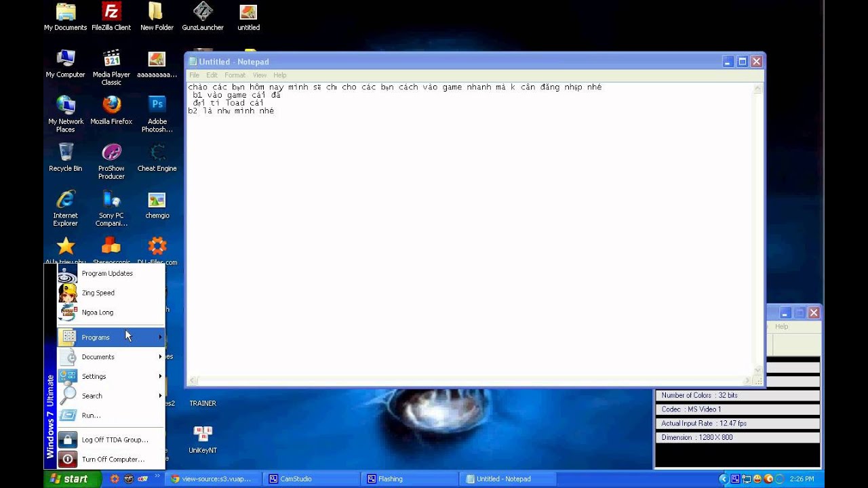Screen dimensions: 868x488
Task: Select the orange DU-Files.com desktop icon
Action: click(x=157, y=247)
